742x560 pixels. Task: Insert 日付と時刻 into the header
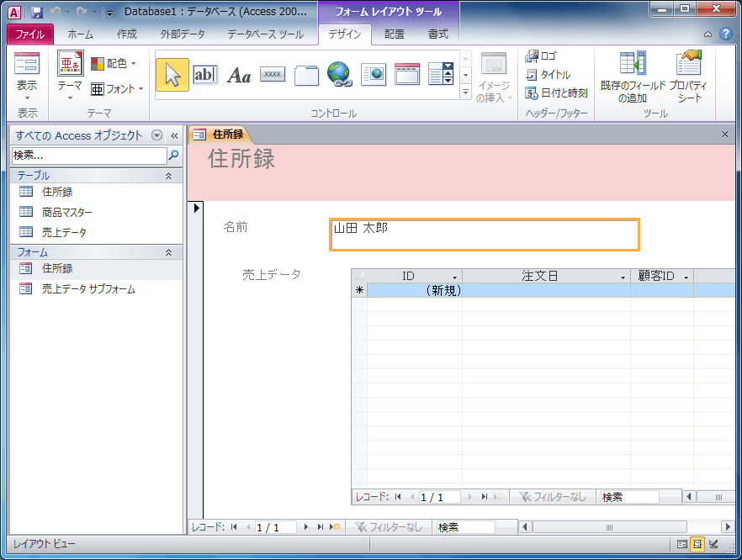[557, 93]
